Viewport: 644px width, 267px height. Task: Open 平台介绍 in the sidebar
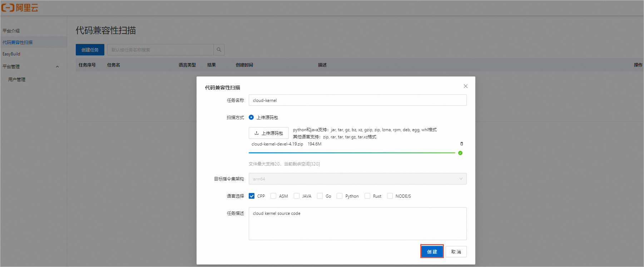pyautogui.click(x=11, y=31)
